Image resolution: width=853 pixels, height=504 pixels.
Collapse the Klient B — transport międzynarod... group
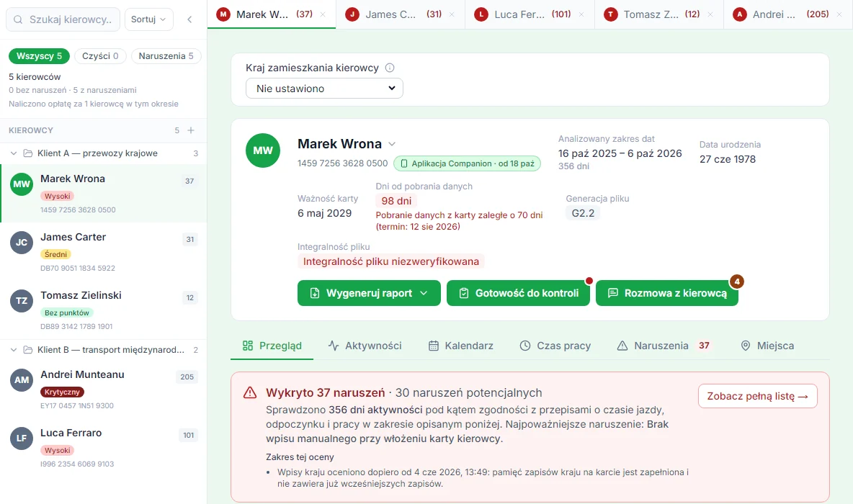point(14,350)
